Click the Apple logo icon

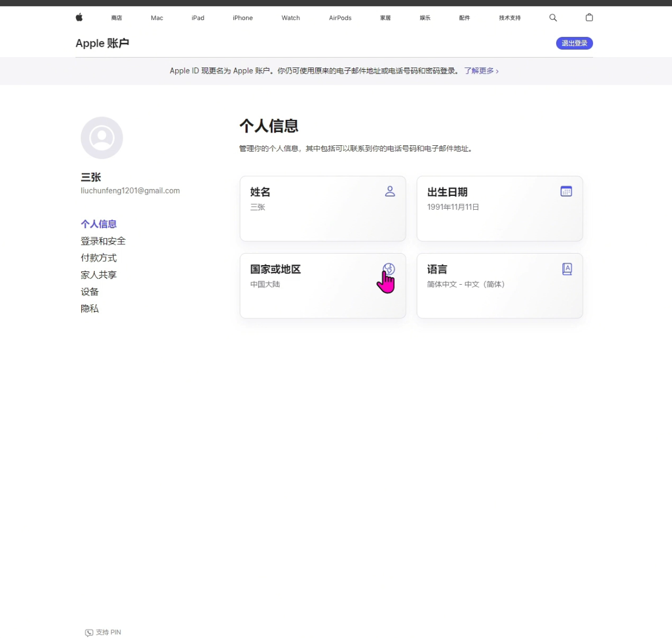(80, 17)
